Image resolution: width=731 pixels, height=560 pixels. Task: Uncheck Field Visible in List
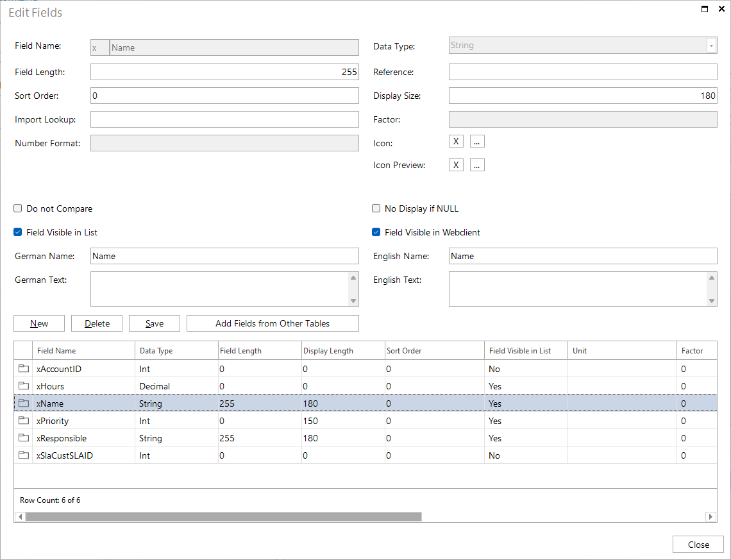(x=18, y=232)
